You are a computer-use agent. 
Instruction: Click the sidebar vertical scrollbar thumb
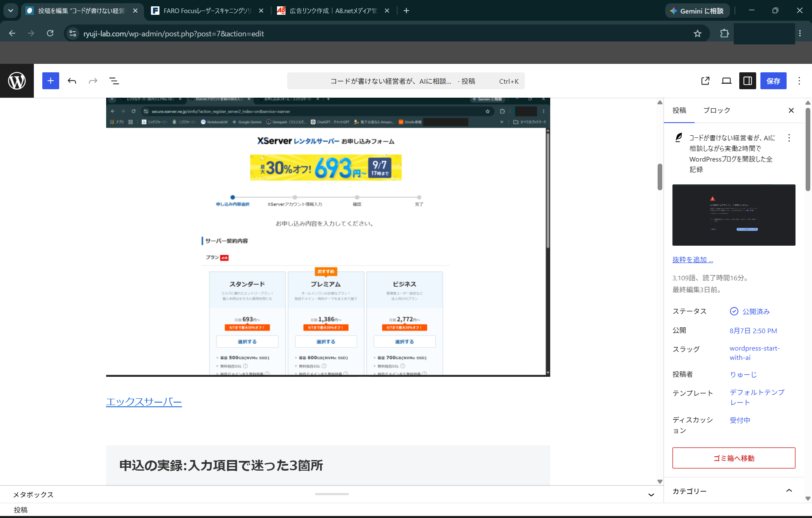coord(808,149)
